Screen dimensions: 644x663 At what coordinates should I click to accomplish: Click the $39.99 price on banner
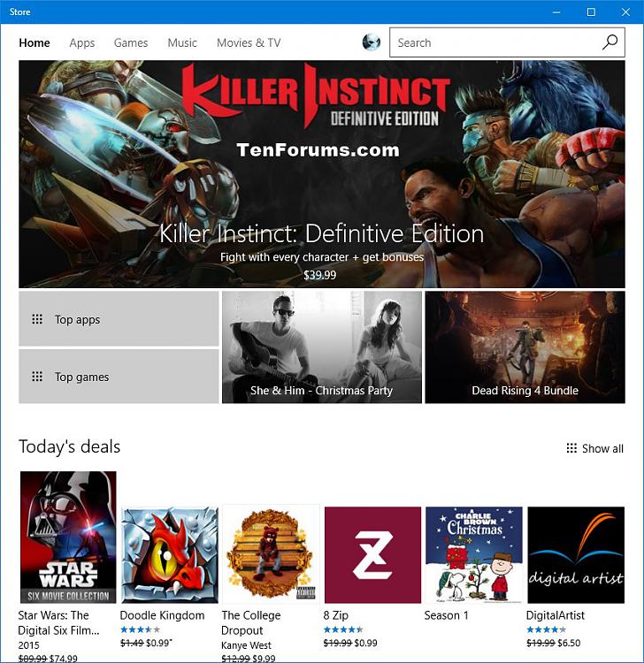click(x=320, y=275)
